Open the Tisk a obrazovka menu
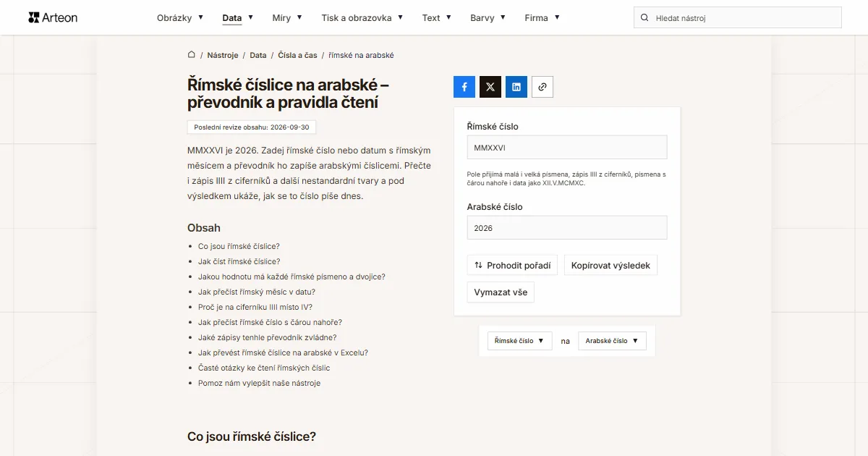Image resolution: width=868 pixels, height=456 pixels. (362, 17)
